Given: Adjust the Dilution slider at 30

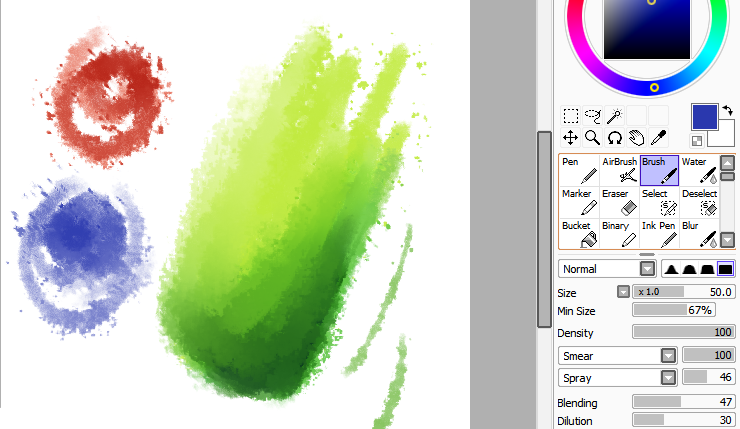Looking at the screenshot, I should [684, 420].
